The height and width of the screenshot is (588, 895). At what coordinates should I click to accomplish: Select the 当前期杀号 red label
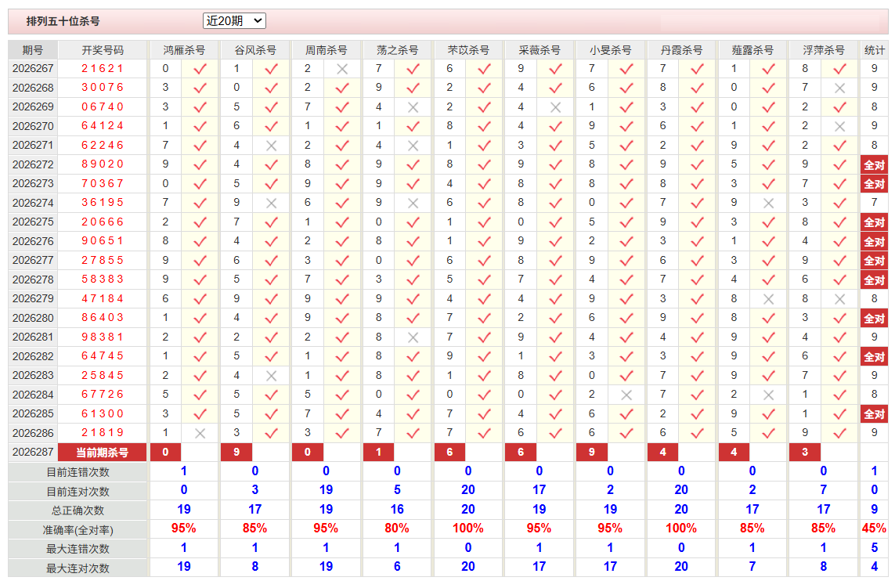(x=102, y=452)
